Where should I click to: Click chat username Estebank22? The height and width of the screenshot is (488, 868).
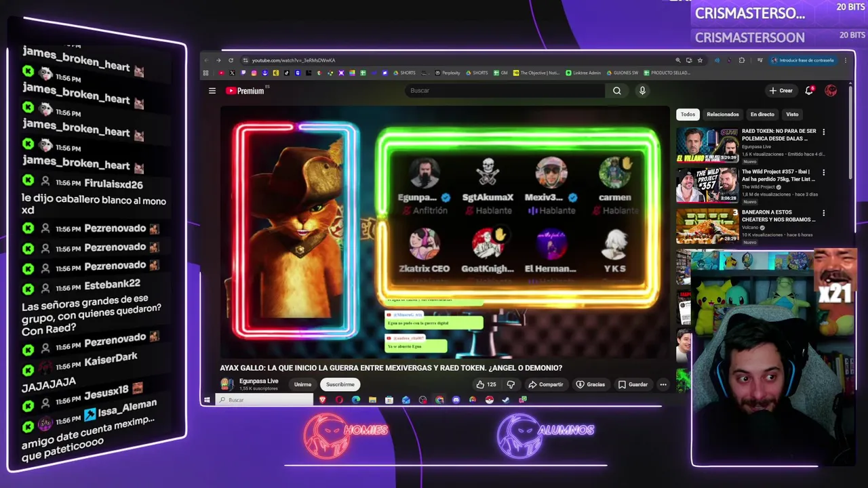tap(112, 285)
